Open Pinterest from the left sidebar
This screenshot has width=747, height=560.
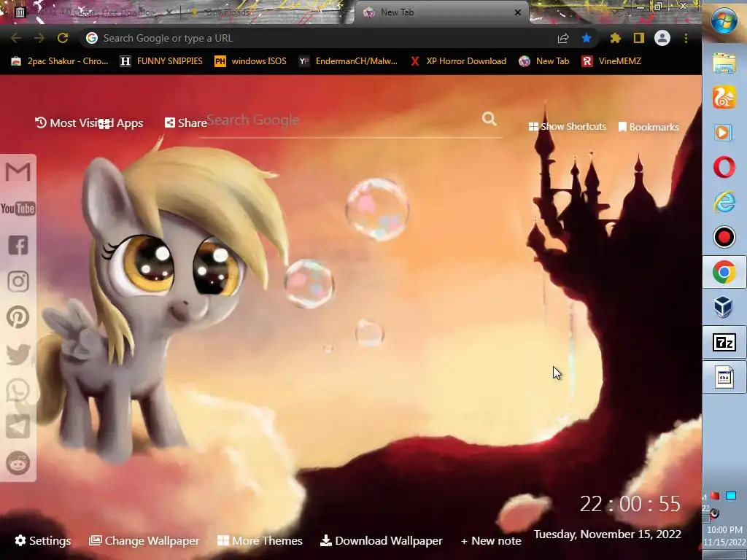tap(18, 317)
